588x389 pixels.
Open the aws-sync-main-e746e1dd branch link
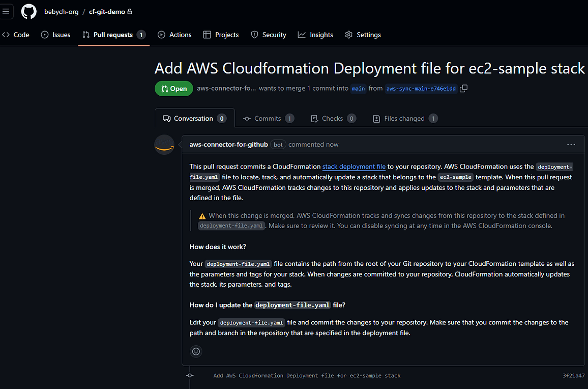pos(421,89)
